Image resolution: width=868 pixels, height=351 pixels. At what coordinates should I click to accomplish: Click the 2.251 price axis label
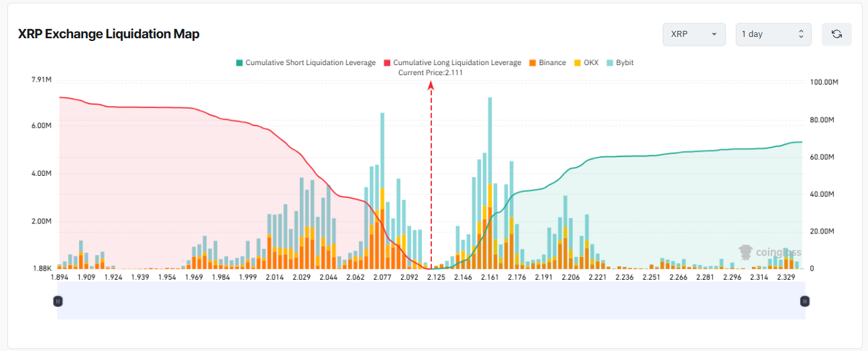[x=651, y=277]
